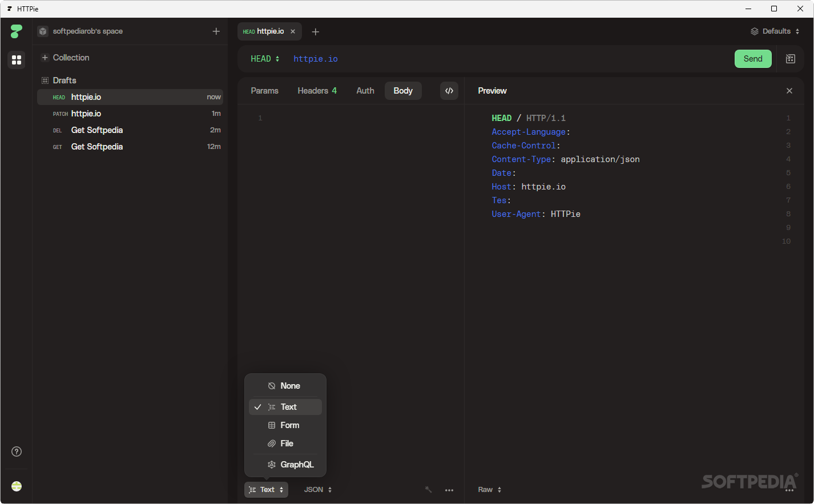
Task: Select HEAD httpie.io draft
Action: 130,97
